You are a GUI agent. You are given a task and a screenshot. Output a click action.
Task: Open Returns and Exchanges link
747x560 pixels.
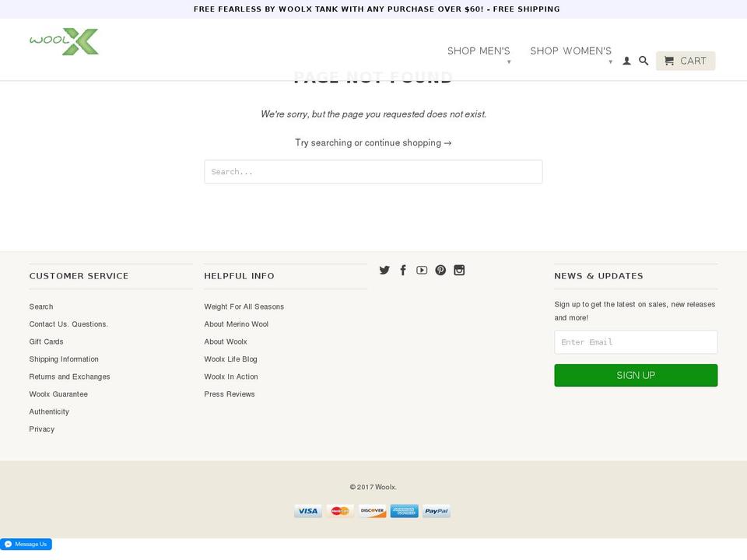(x=69, y=376)
